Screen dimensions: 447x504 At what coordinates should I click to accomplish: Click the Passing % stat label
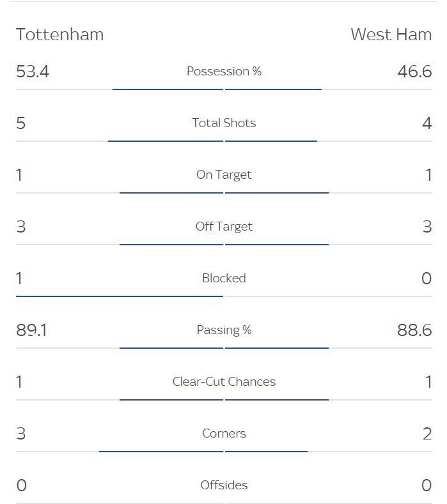[x=224, y=330]
